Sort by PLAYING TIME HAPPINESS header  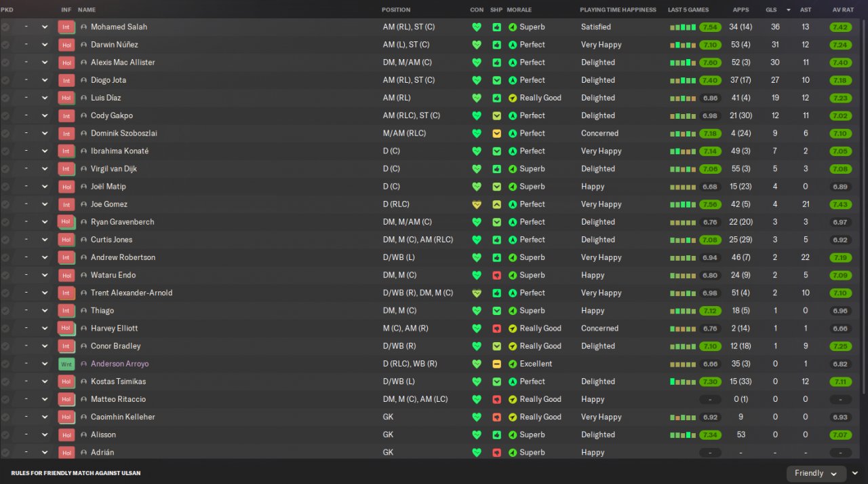pos(618,10)
